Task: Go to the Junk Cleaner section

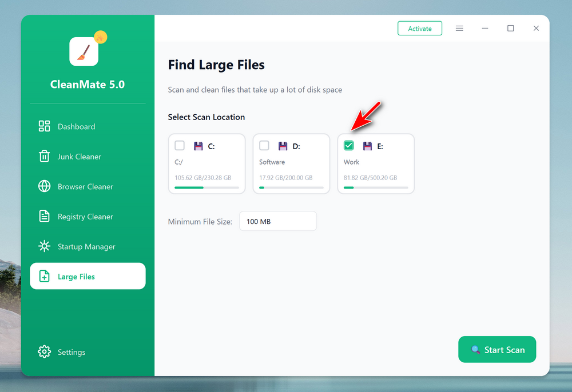Action: point(79,157)
